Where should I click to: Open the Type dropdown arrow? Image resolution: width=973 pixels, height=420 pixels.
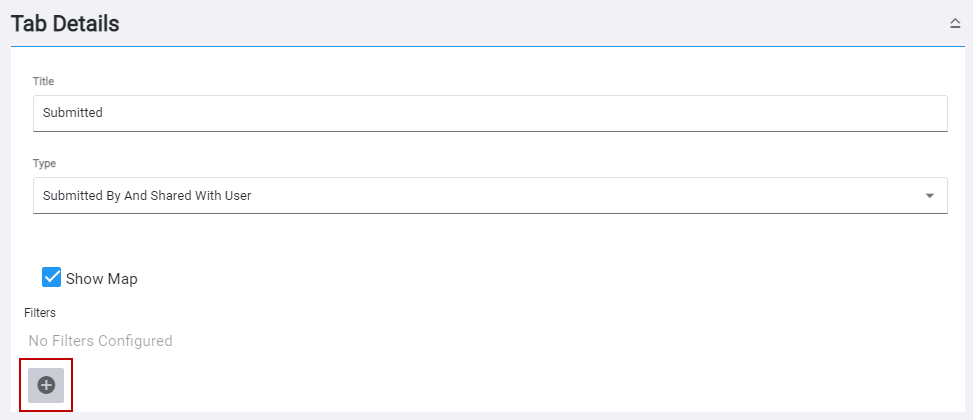pyautogui.click(x=930, y=196)
